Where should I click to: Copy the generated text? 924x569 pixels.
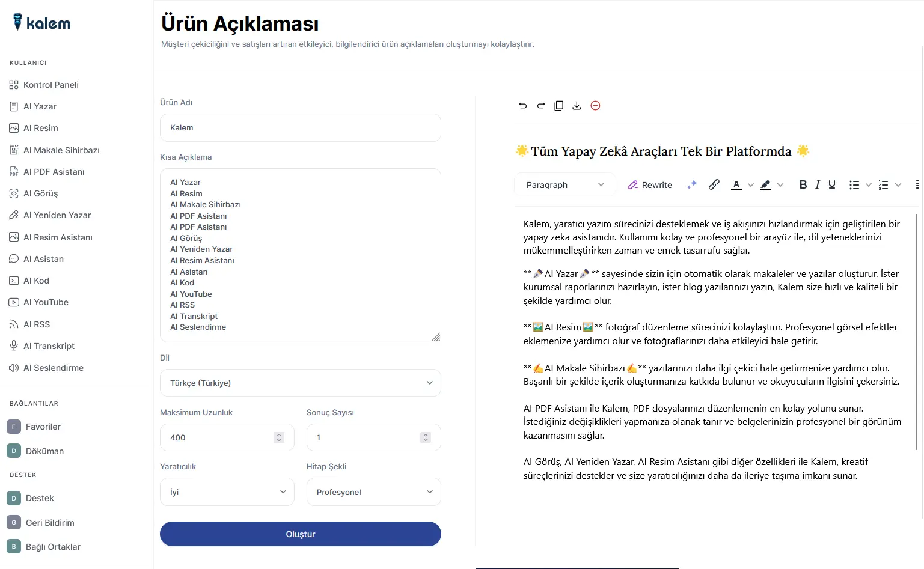coord(559,106)
